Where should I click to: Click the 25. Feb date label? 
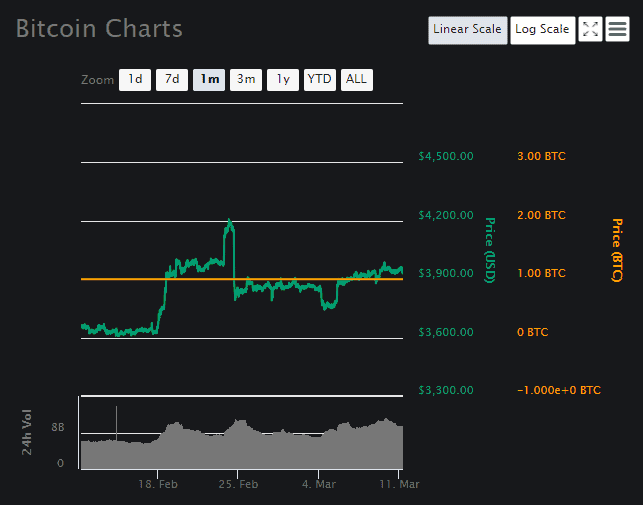[238, 484]
